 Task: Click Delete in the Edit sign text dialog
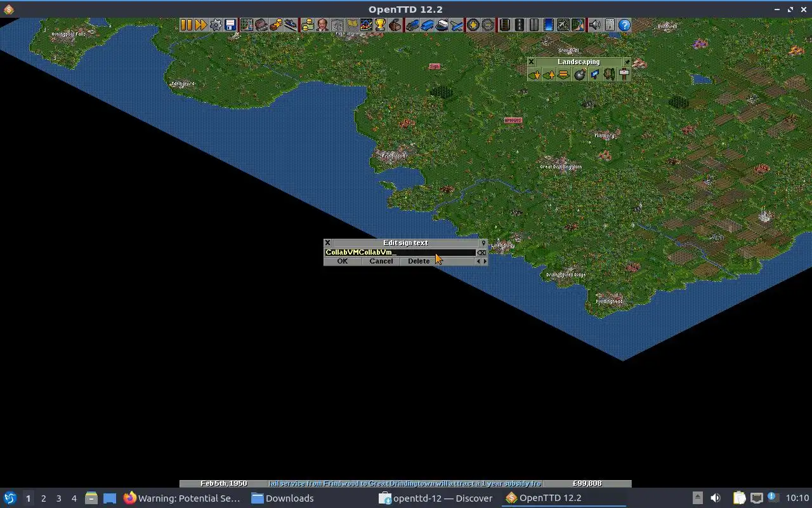coord(419,261)
